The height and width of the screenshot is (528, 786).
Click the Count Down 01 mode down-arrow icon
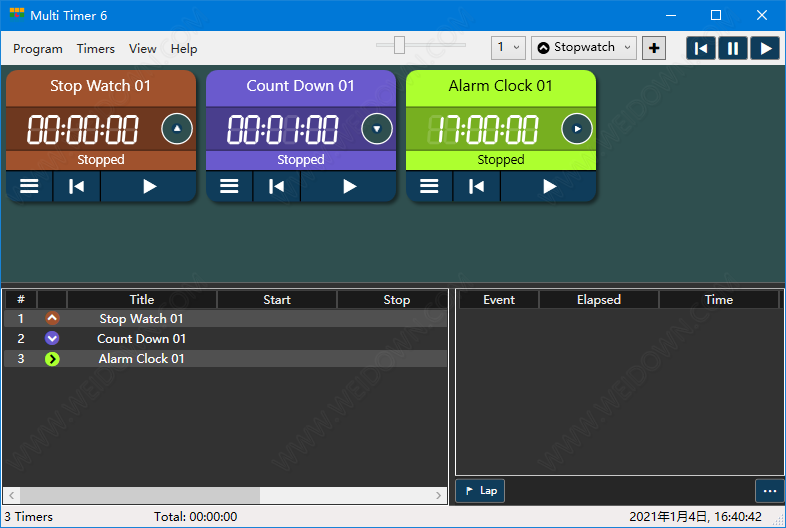376,128
